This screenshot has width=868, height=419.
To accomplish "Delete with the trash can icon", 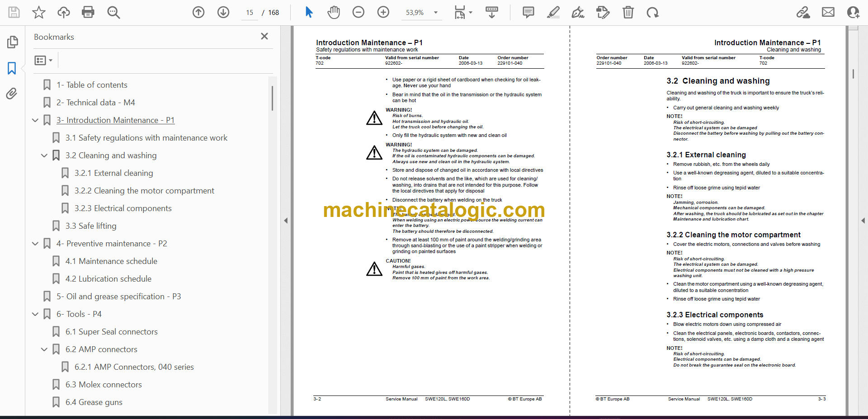I will click(628, 12).
